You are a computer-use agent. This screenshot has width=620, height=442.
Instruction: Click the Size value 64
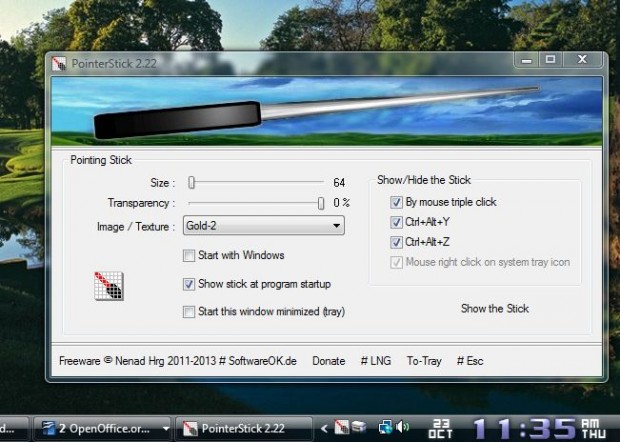click(339, 183)
